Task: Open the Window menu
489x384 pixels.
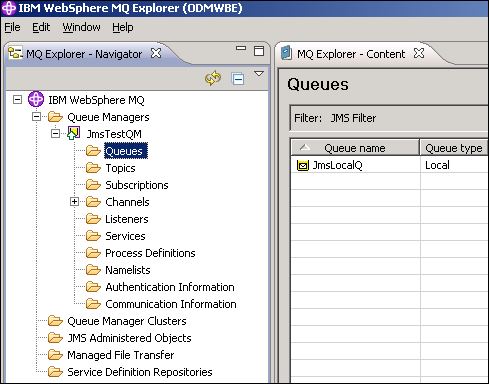Action: tap(81, 27)
